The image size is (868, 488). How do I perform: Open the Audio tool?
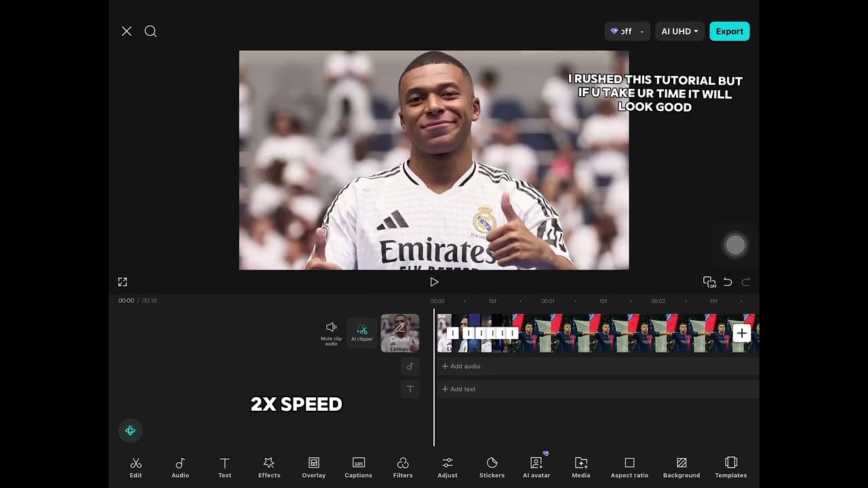click(x=180, y=468)
